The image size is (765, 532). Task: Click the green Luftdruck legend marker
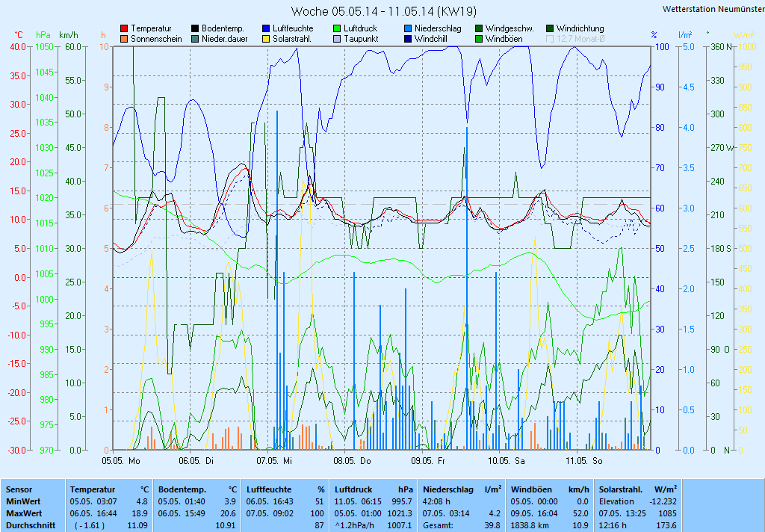[x=338, y=29]
